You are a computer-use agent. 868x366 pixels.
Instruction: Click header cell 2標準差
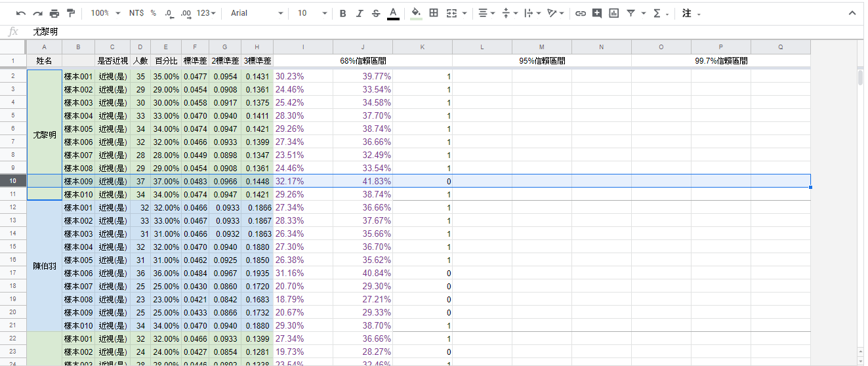225,60
